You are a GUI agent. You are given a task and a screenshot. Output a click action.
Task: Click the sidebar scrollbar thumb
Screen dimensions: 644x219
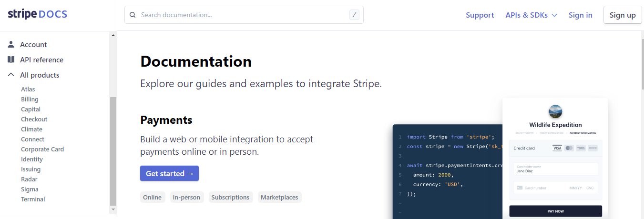tap(113, 151)
